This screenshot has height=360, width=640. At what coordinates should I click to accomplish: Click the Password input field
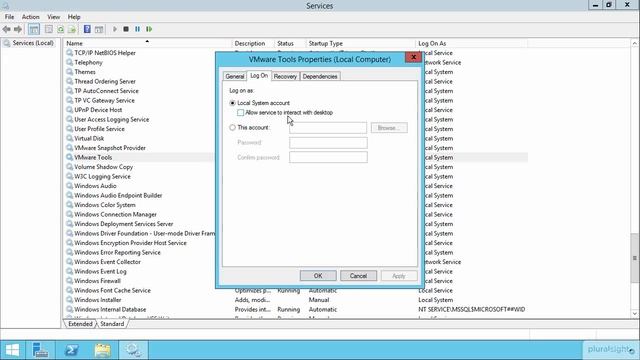click(x=328, y=142)
